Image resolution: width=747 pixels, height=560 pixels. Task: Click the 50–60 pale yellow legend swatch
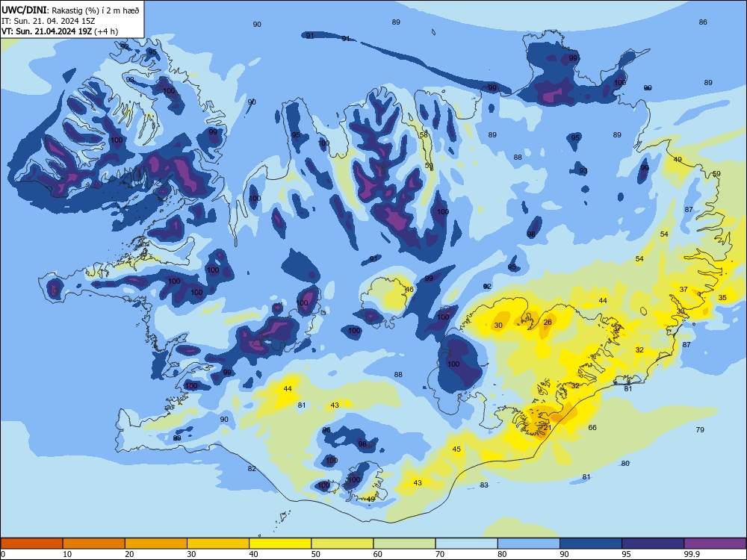pos(342,544)
